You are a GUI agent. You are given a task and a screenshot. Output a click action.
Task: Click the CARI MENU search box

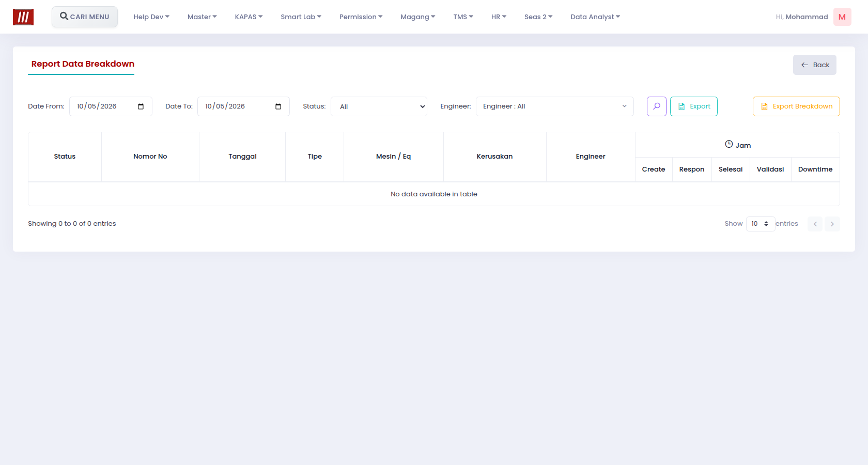(85, 17)
